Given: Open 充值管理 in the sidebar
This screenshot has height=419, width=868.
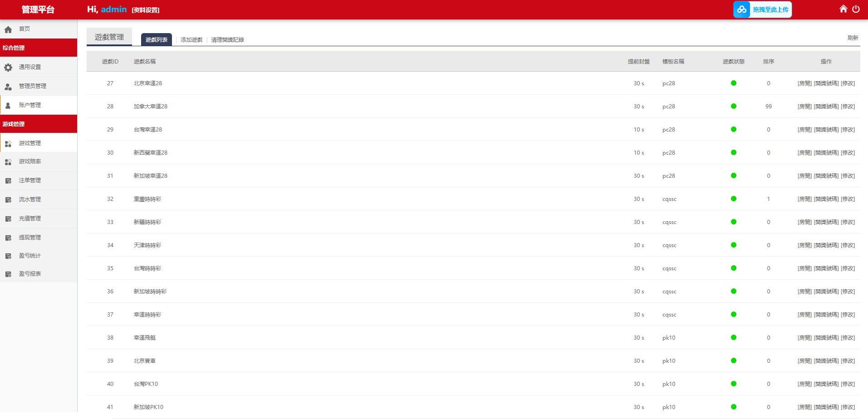Looking at the screenshot, I should pos(30,219).
